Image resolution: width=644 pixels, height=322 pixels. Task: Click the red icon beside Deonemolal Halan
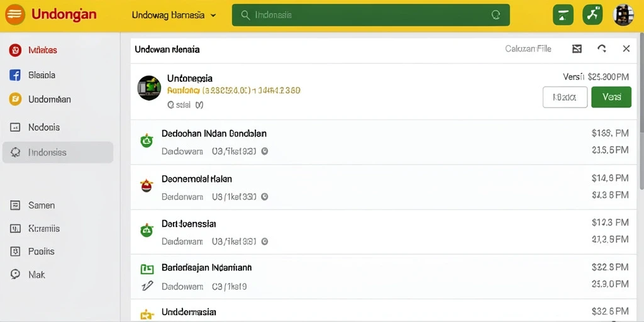[147, 186]
